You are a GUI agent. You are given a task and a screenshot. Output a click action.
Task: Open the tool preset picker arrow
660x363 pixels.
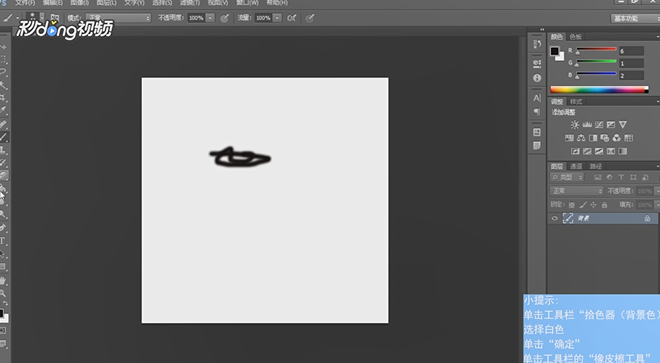click(17, 18)
